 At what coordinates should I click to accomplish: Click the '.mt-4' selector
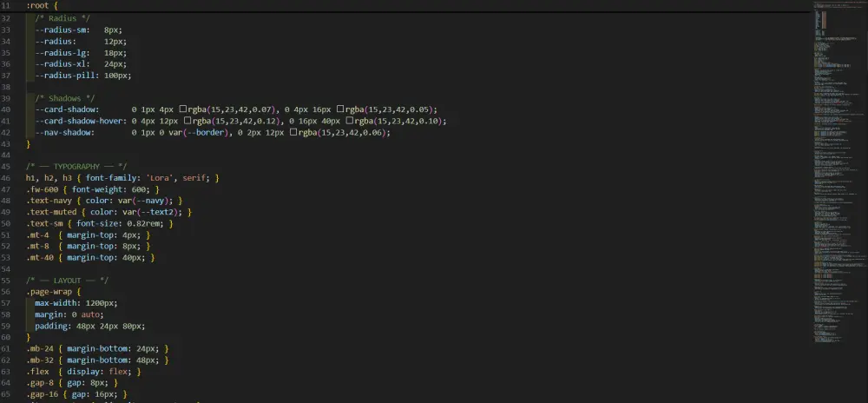pyautogui.click(x=37, y=235)
